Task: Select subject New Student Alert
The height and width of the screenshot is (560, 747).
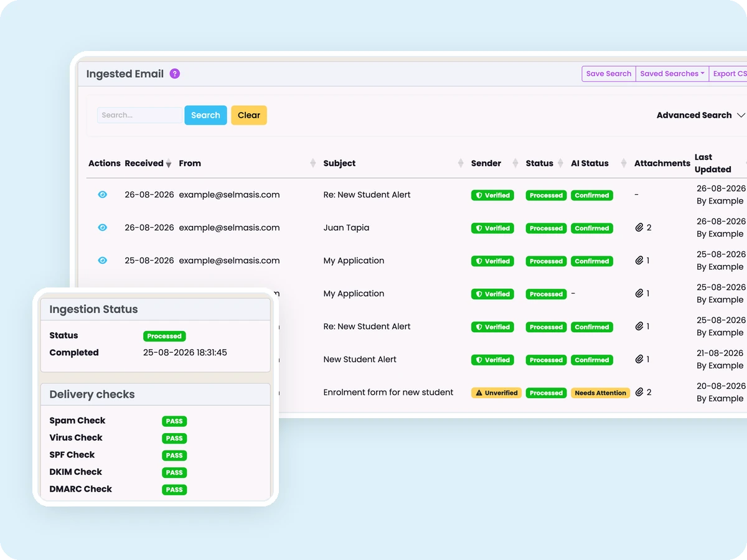Action: click(360, 360)
